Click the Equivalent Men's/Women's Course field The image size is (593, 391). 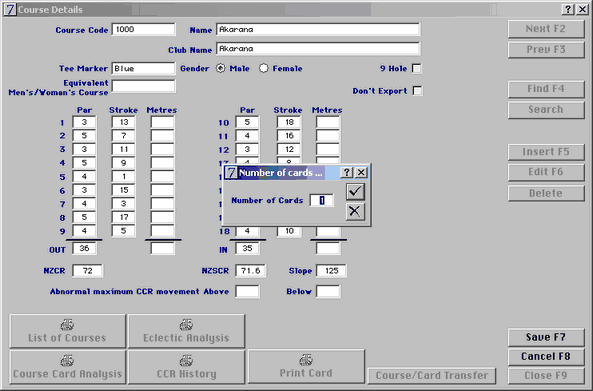click(143, 86)
